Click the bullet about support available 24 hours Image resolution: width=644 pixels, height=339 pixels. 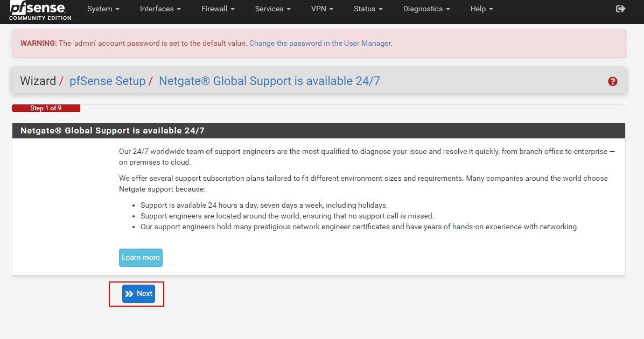264,205
